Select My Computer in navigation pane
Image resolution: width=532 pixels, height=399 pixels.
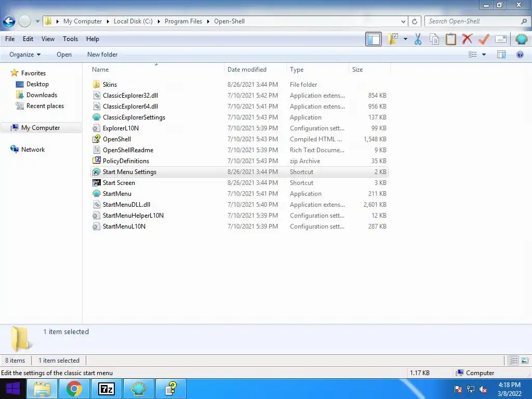coord(41,128)
